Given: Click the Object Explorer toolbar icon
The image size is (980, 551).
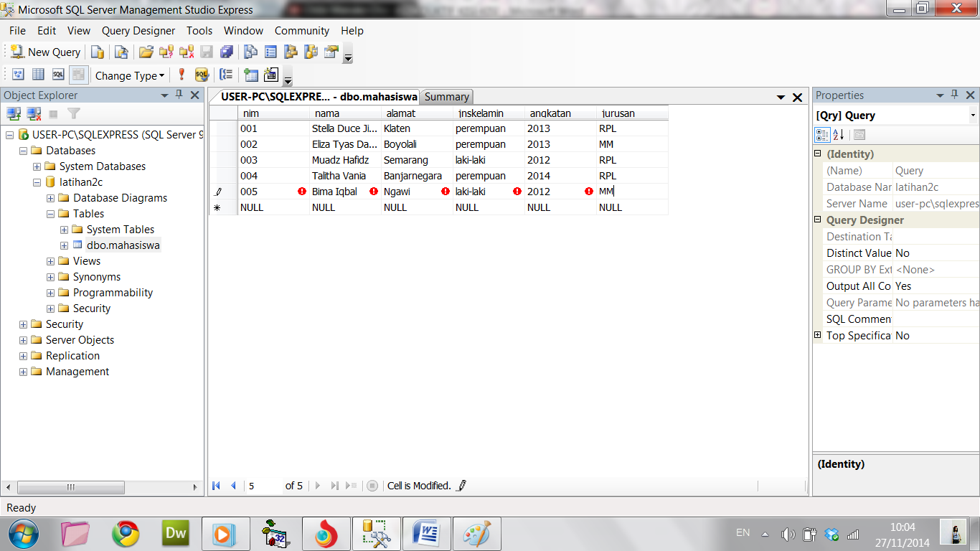Looking at the screenshot, I should coord(291,52).
